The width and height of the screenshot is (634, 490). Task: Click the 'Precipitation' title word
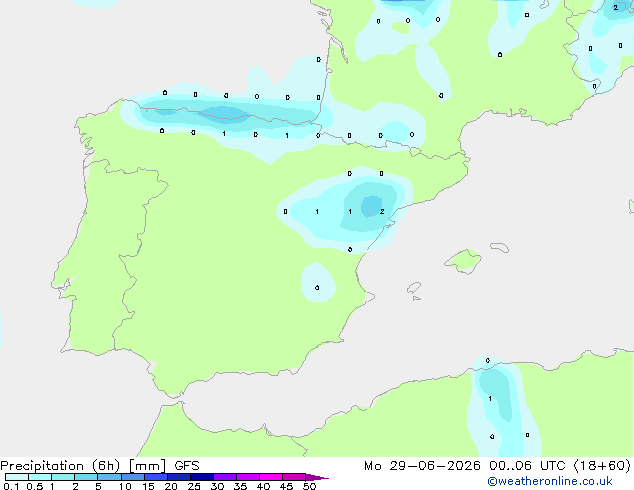tap(42, 466)
